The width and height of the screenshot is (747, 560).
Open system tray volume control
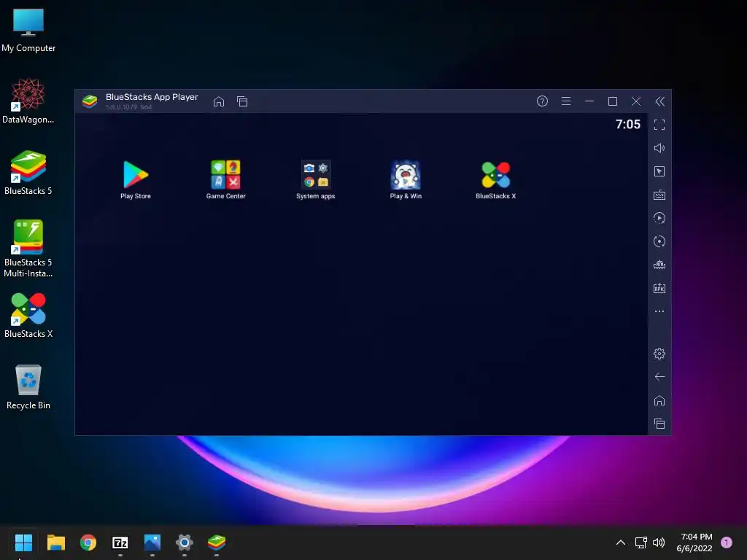tap(659, 542)
